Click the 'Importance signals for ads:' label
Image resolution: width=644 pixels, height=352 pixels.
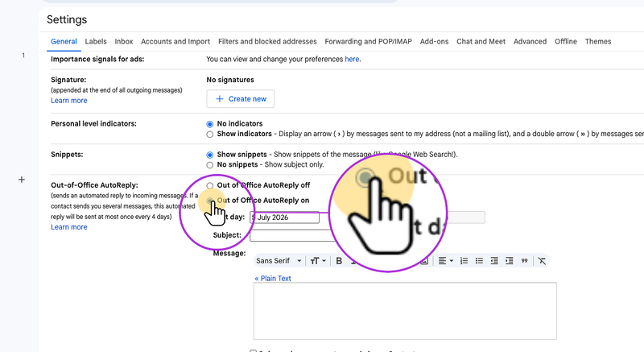click(x=97, y=59)
